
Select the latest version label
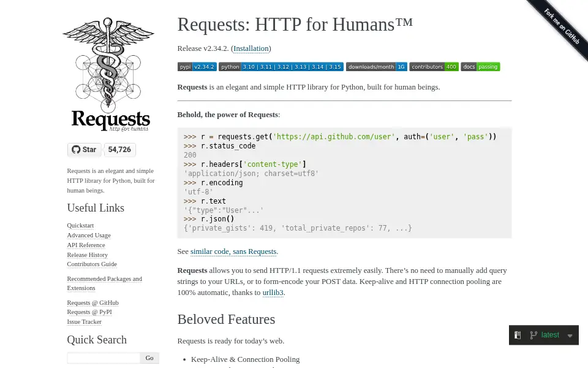(x=550, y=335)
